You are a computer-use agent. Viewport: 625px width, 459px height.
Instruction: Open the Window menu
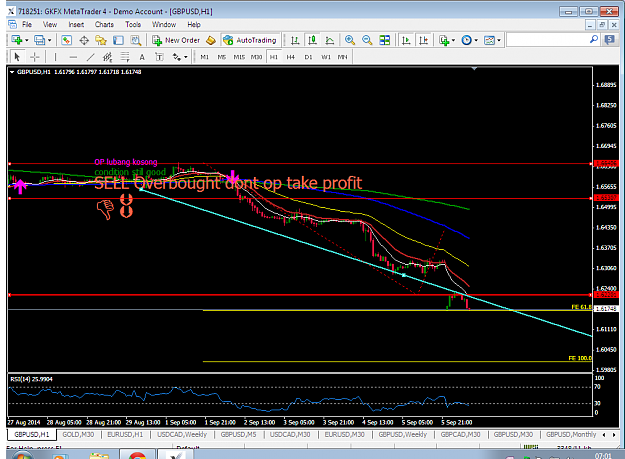164,24
